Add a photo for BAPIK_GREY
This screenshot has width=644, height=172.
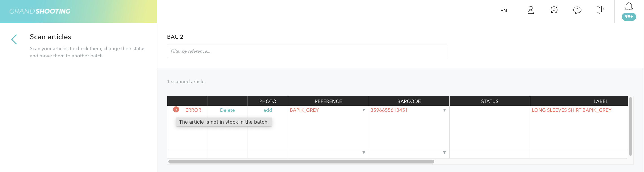pos(268,110)
